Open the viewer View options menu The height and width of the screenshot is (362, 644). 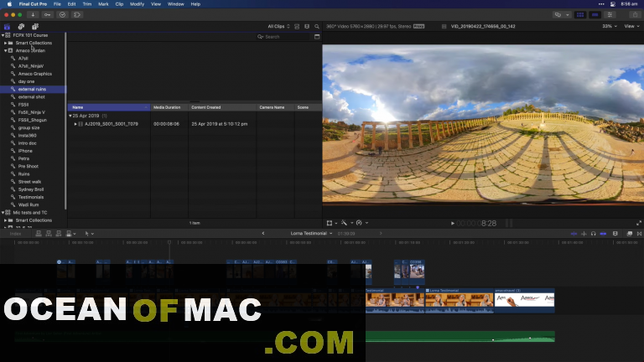tap(631, 27)
